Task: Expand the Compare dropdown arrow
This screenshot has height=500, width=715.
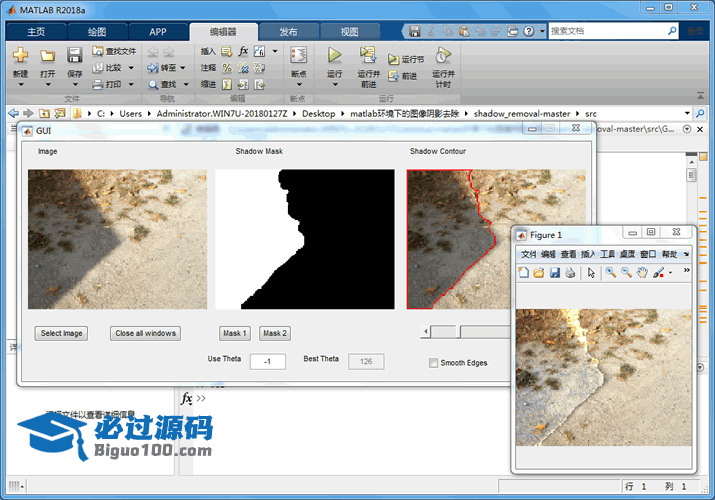Action: click(131, 68)
